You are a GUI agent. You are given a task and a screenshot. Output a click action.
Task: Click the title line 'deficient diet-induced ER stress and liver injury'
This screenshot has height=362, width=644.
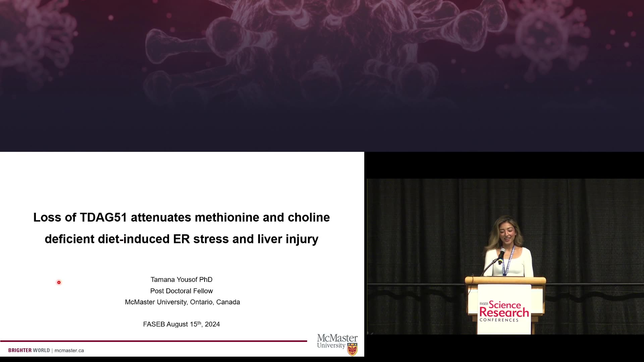coord(181,239)
